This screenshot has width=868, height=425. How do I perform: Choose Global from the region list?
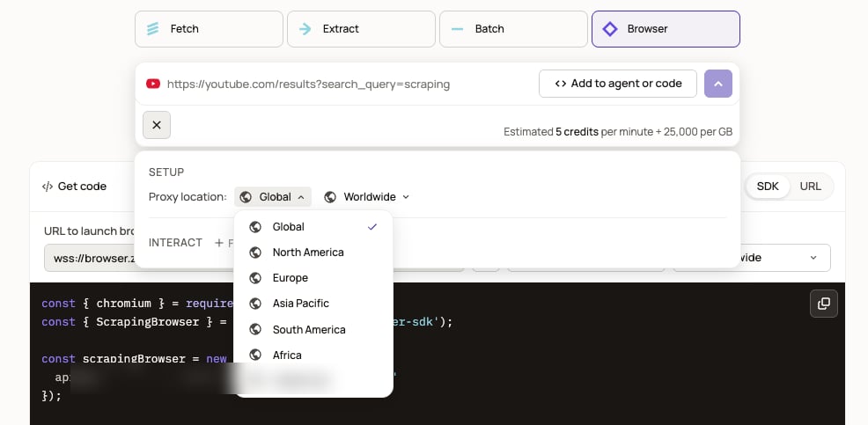[x=313, y=227]
